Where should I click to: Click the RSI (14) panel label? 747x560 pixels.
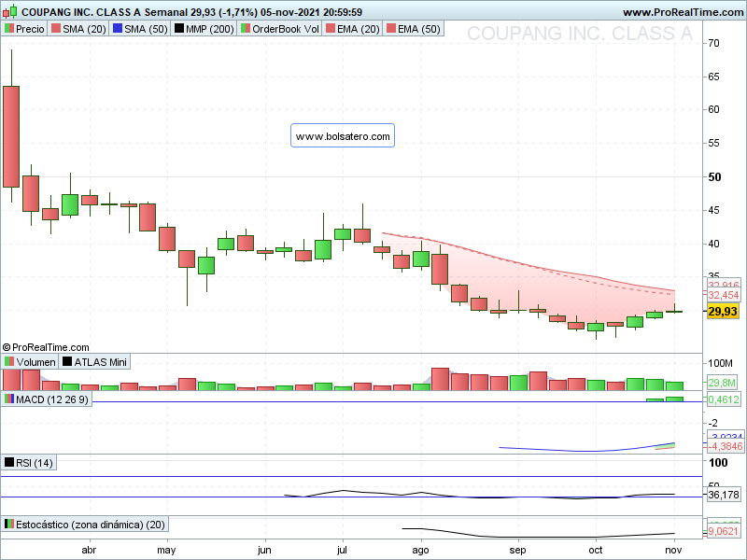point(29,462)
